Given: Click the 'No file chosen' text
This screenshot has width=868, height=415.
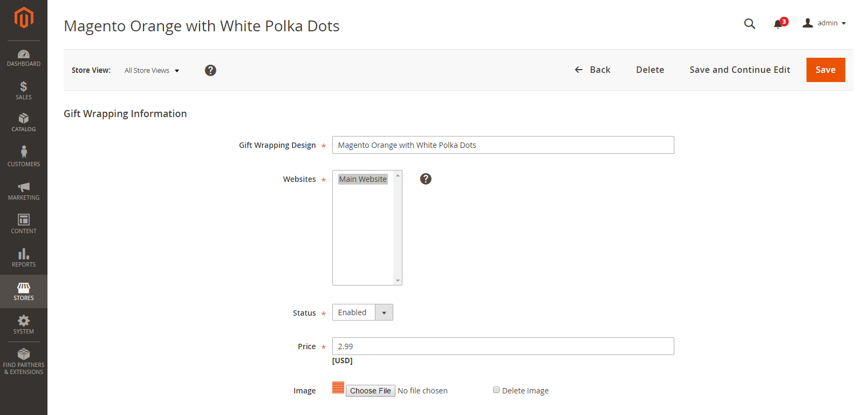Looking at the screenshot, I should pos(422,391).
